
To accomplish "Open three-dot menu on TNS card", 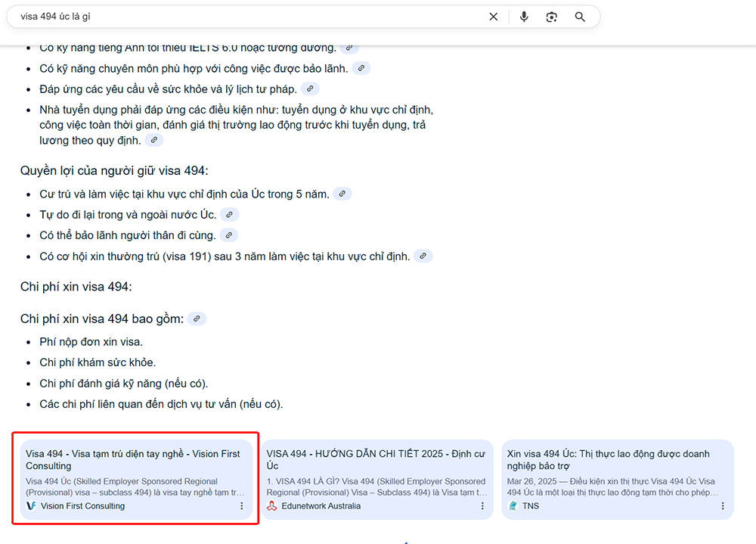I will (x=723, y=506).
